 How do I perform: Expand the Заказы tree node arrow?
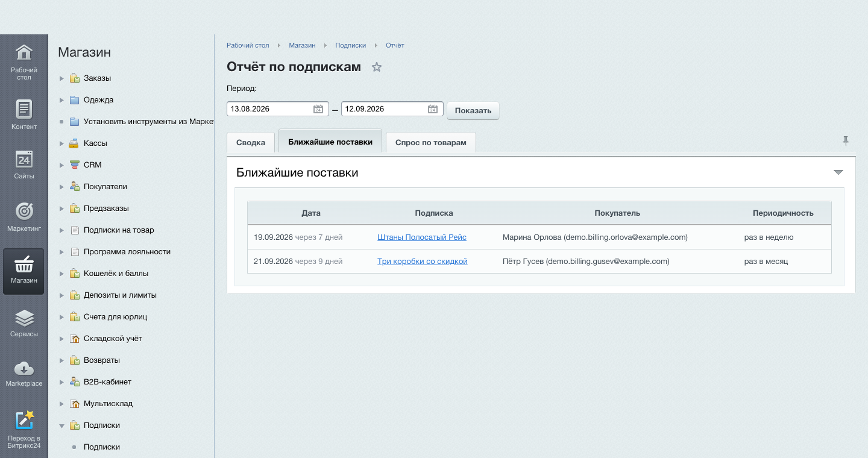(61, 78)
